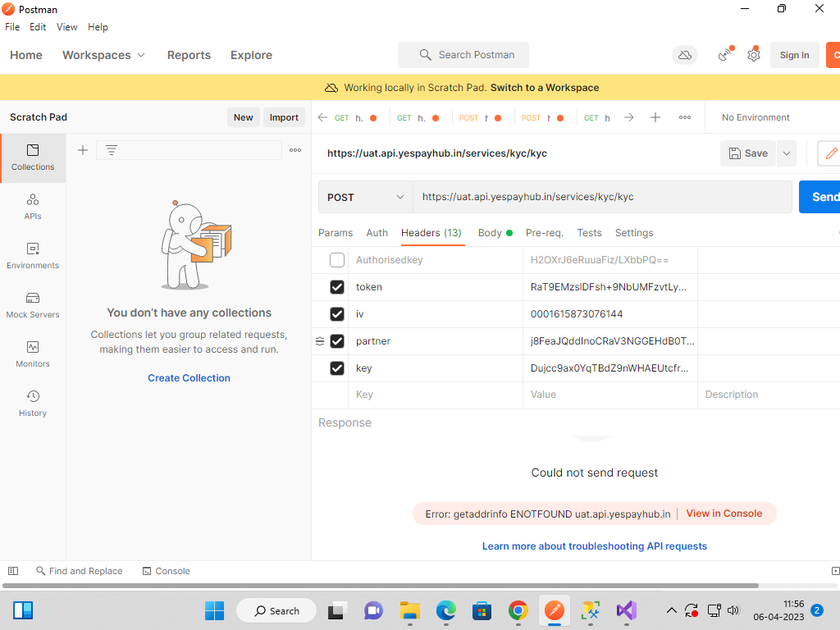
Task: Open a new request tab with plus
Action: click(655, 117)
